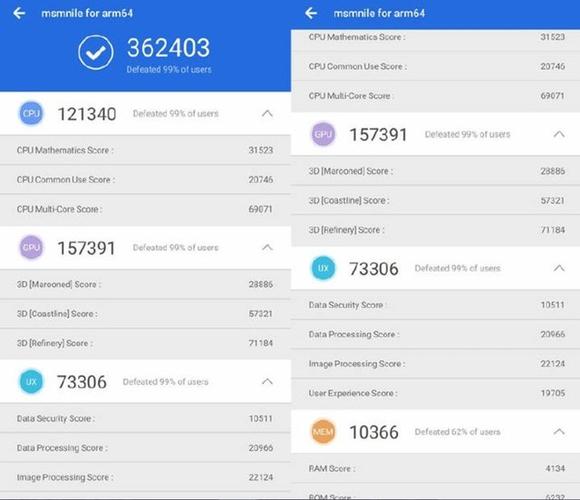The image size is (580, 500).
Task: Tap the blue CPU icon
Action: [x=31, y=113]
